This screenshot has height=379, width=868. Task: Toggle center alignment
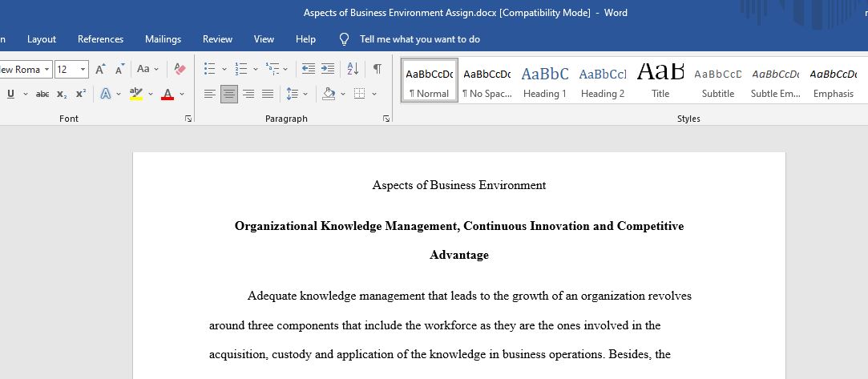tap(228, 94)
